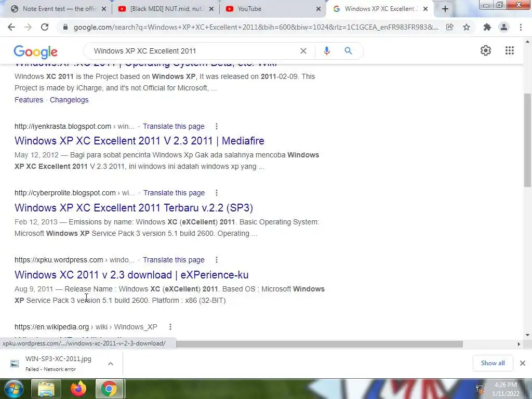Open the Terbaru v.2.2 (SP3) result

[x=134, y=207]
